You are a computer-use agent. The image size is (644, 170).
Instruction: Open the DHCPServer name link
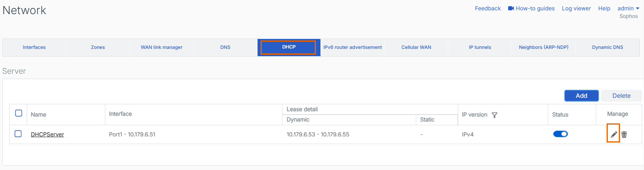[x=47, y=134]
